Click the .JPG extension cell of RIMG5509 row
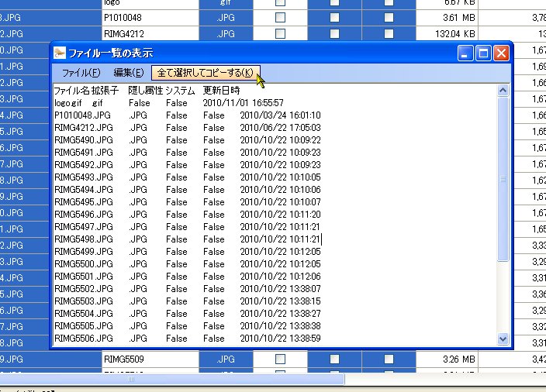The image size is (546, 392). coord(226,359)
